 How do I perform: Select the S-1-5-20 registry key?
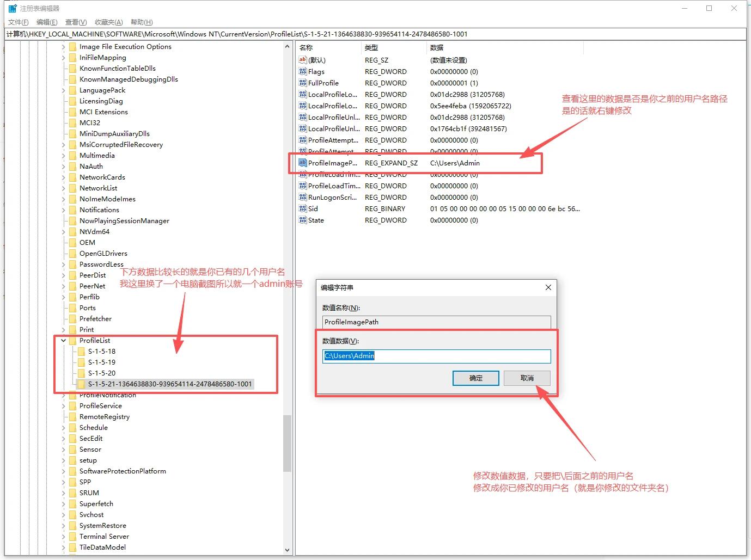(x=102, y=373)
